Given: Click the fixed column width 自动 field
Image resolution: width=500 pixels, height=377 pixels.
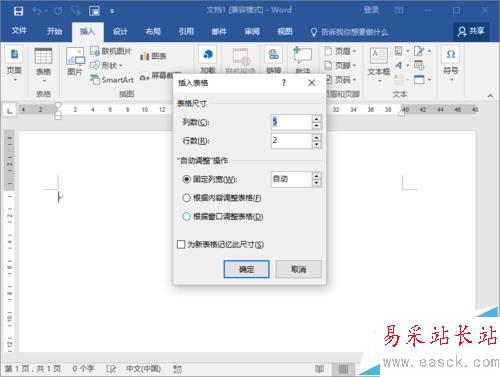Looking at the screenshot, I should [292, 179].
